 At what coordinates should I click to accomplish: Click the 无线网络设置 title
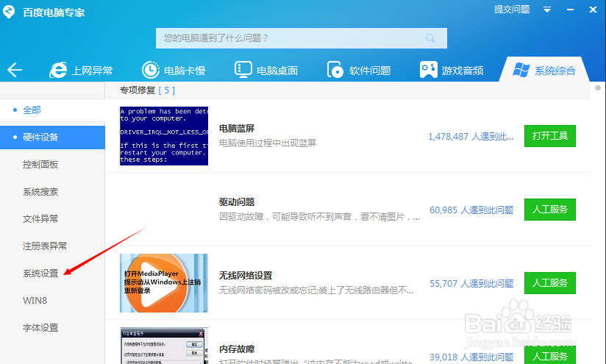click(246, 276)
